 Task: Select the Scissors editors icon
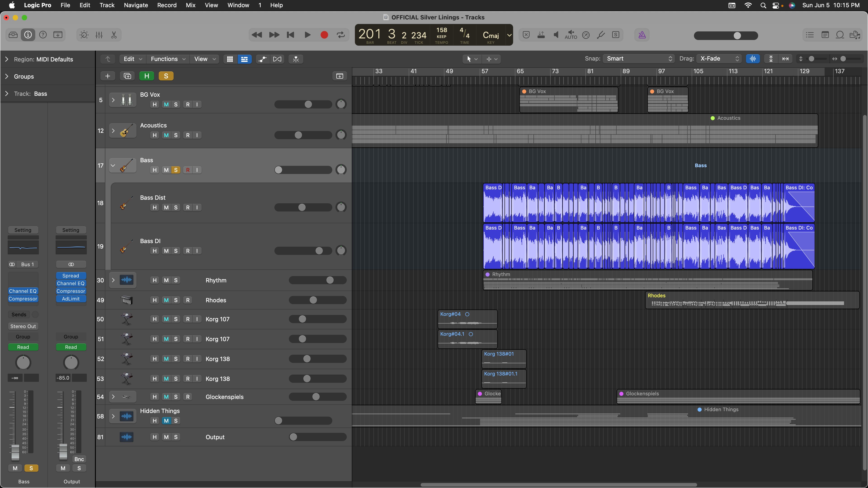point(114,35)
